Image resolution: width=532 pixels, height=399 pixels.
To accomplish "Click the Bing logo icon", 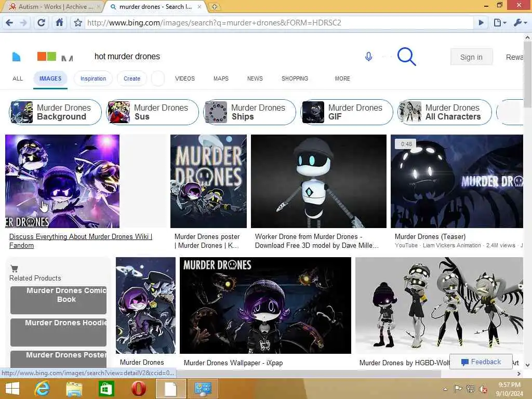I will (x=16, y=57).
